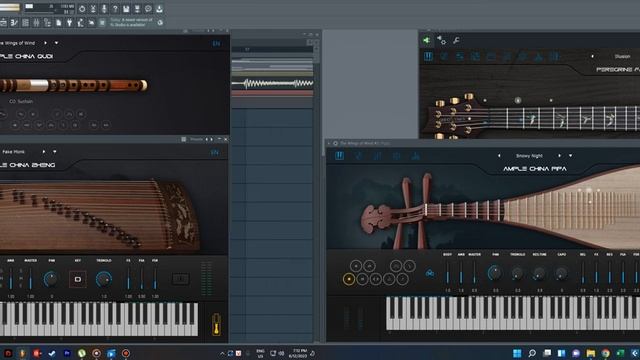The width and height of the screenshot is (640, 360).
Task: Click the AMPLE CHINA PIPA title text
Action: tap(535, 169)
